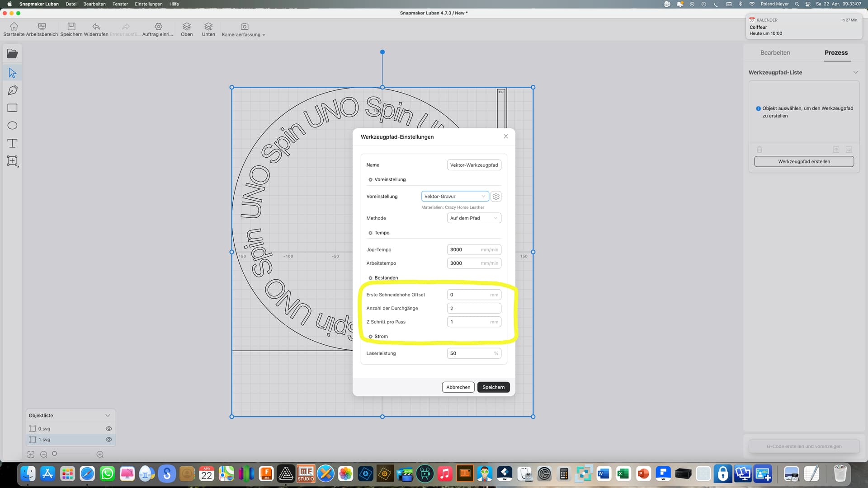868x488 pixels.
Task: Click the Arbeitstempo input field
Action: point(474,263)
